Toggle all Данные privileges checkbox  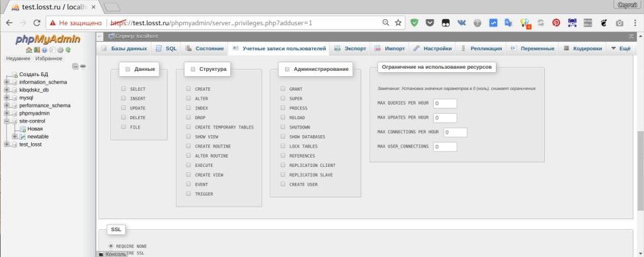point(128,69)
